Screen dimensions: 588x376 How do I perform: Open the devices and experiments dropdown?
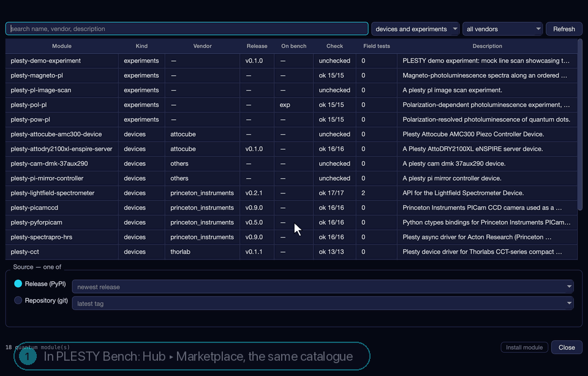tap(415, 29)
